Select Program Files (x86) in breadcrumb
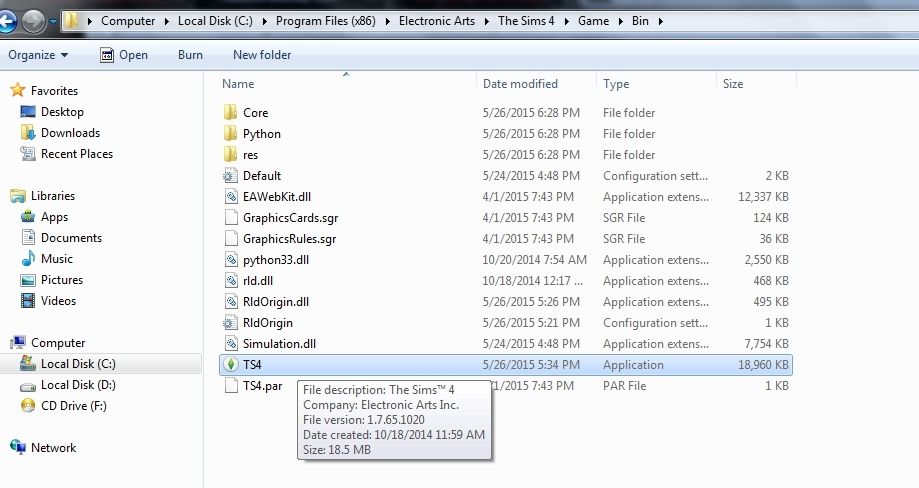919x488 pixels. tap(325, 21)
